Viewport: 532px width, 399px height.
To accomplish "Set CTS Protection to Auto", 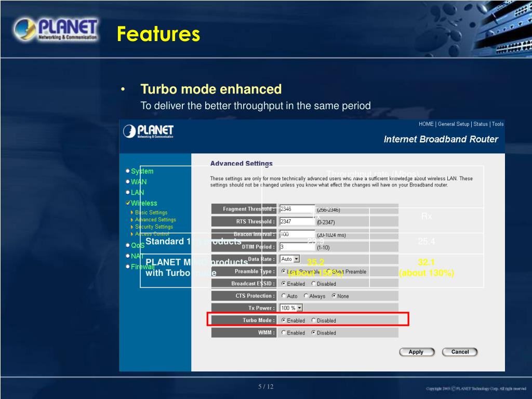I will [x=284, y=296].
